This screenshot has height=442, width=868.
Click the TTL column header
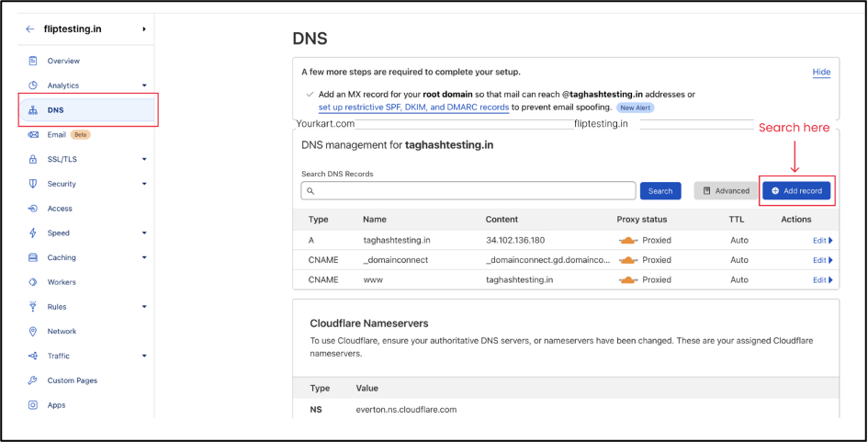[x=737, y=220]
